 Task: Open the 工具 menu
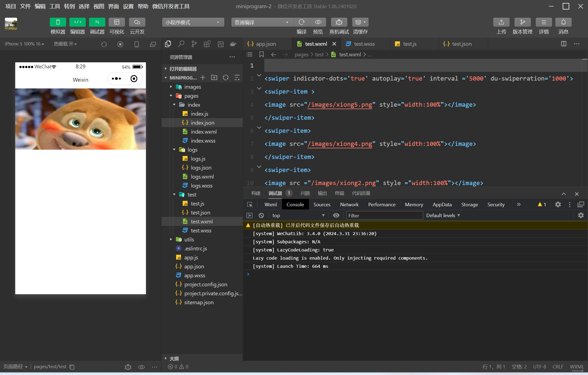[55, 6]
